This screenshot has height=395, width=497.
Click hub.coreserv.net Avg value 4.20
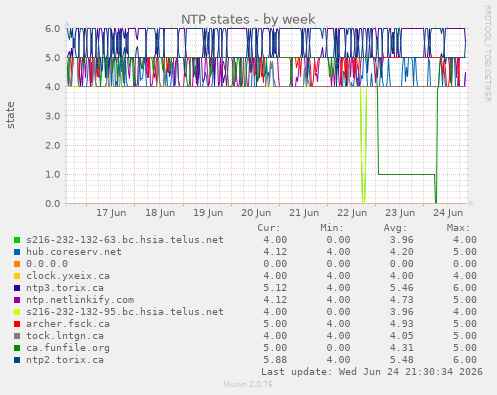[401, 252]
